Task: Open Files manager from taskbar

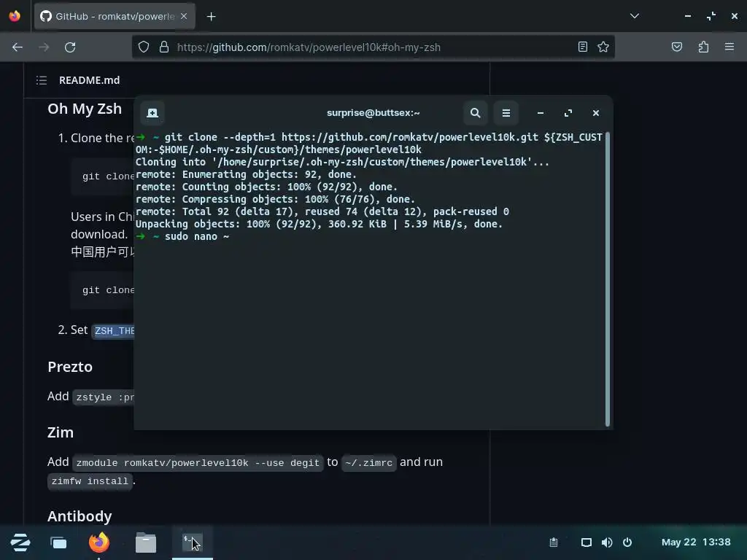Action: point(146,542)
